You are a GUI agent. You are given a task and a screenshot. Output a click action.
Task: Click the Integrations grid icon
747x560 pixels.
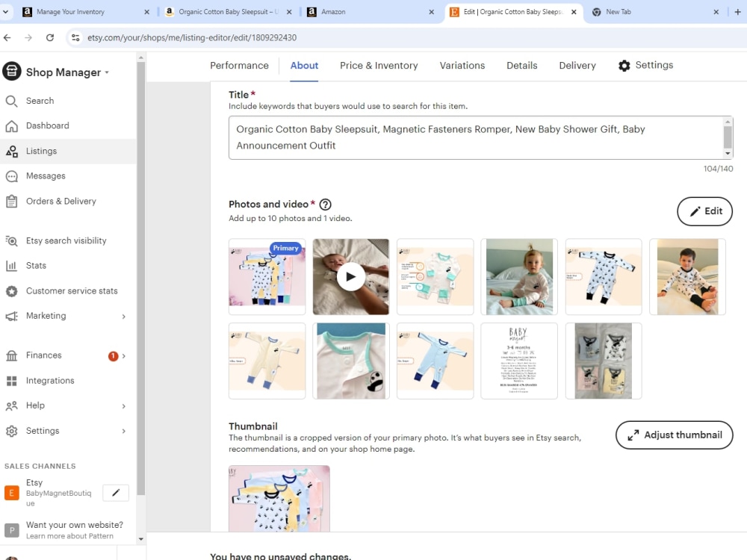click(x=11, y=381)
